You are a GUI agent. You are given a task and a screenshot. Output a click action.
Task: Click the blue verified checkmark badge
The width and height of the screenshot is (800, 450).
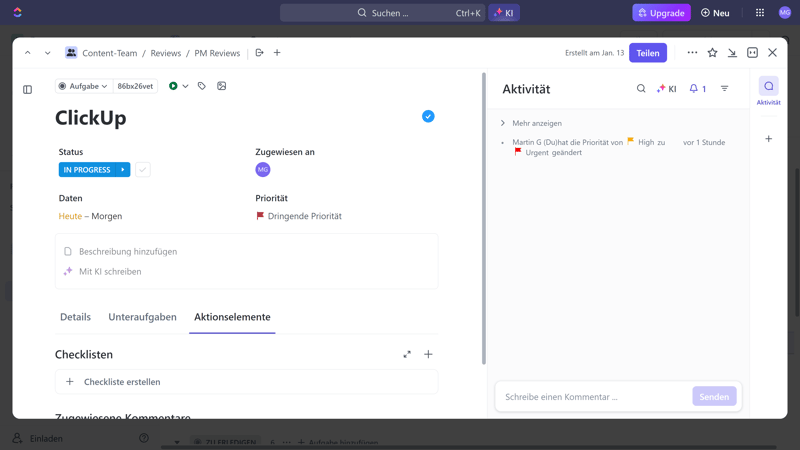pos(428,116)
